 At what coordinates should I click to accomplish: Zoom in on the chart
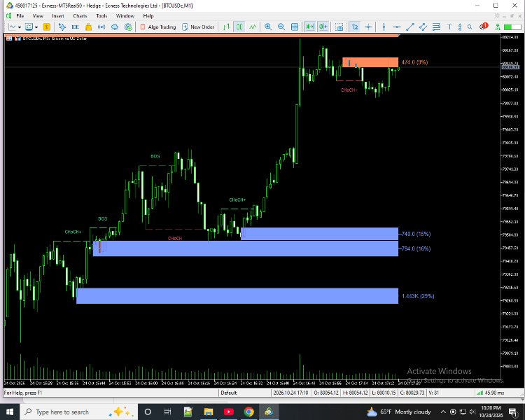268,27
